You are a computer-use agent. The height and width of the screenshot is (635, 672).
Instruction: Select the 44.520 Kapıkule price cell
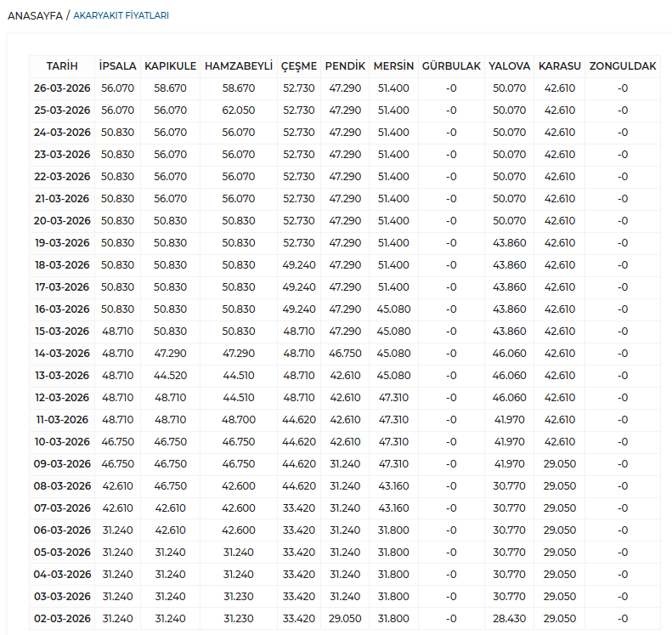coord(170,376)
